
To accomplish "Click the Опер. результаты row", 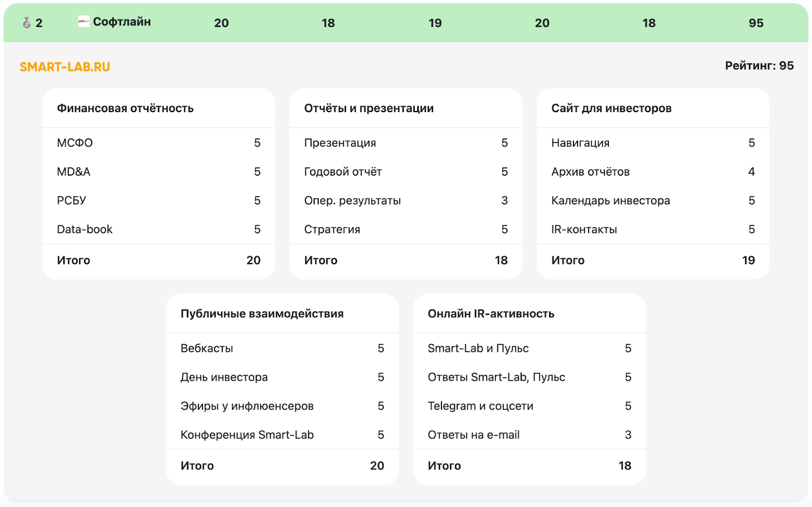I will (x=406, y=200).
